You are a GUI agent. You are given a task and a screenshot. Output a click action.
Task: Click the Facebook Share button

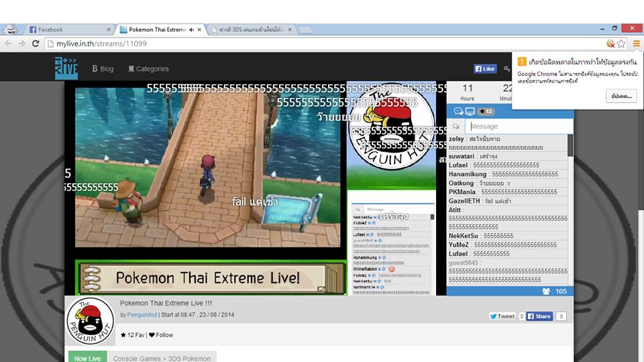[539, 316]
